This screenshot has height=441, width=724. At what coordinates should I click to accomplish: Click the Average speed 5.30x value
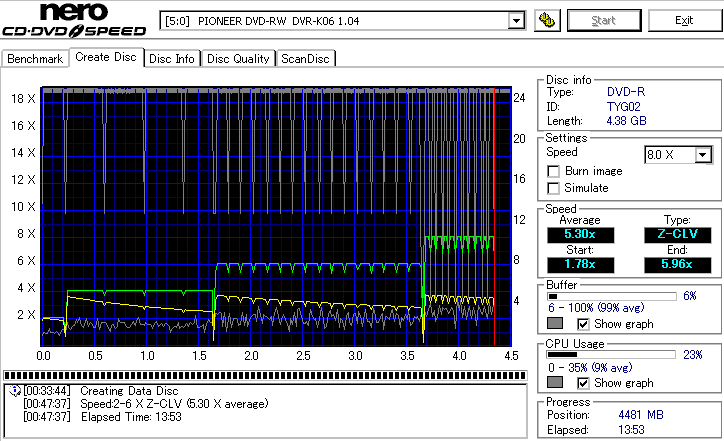point(580,235)
